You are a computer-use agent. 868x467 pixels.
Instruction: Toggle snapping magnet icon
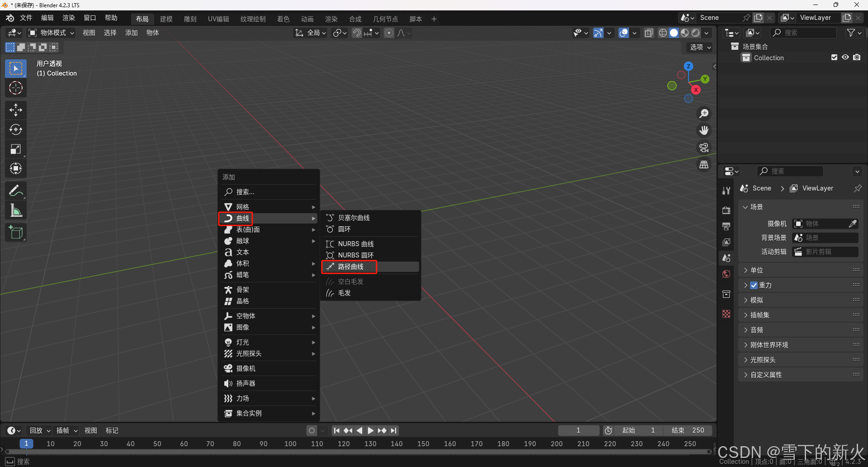coord(357,33)
